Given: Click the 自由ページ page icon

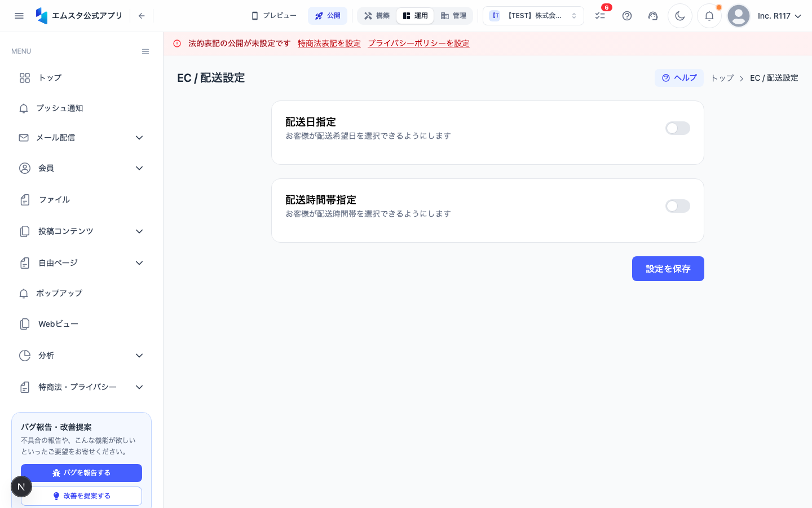Looking at the screenshot, I should tap(25, 263).
